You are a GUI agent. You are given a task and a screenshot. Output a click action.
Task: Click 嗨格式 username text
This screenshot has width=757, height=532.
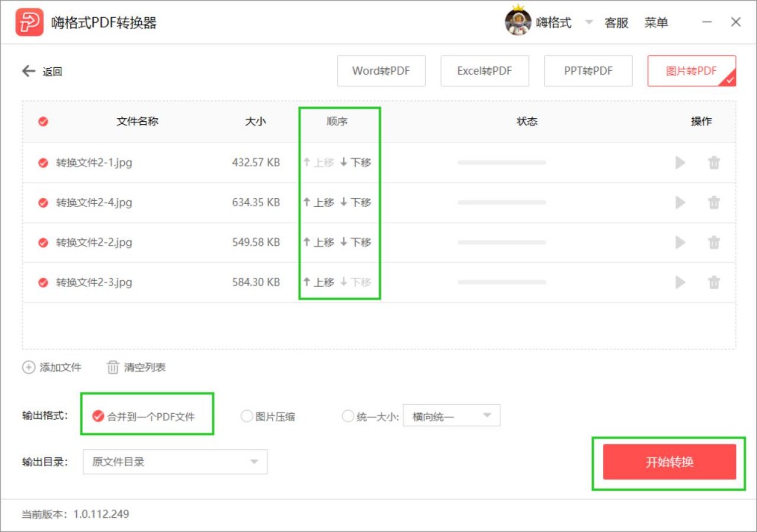click(554, 23)
